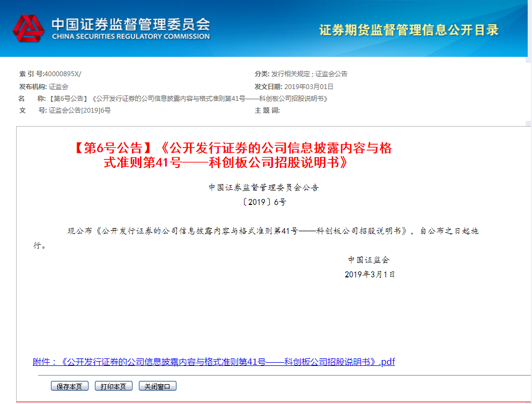
Task: Click the body date 2019年3月1日
Action: [370, 275]
